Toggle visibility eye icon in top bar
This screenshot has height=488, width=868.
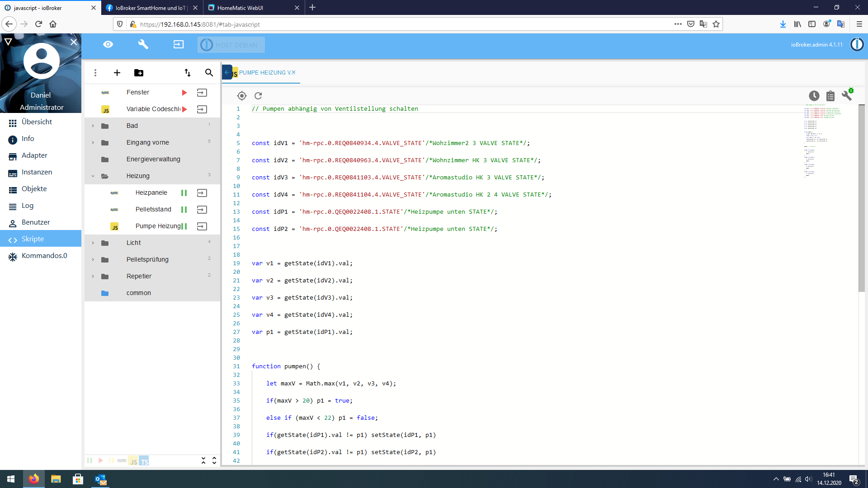tap(108, 44)
